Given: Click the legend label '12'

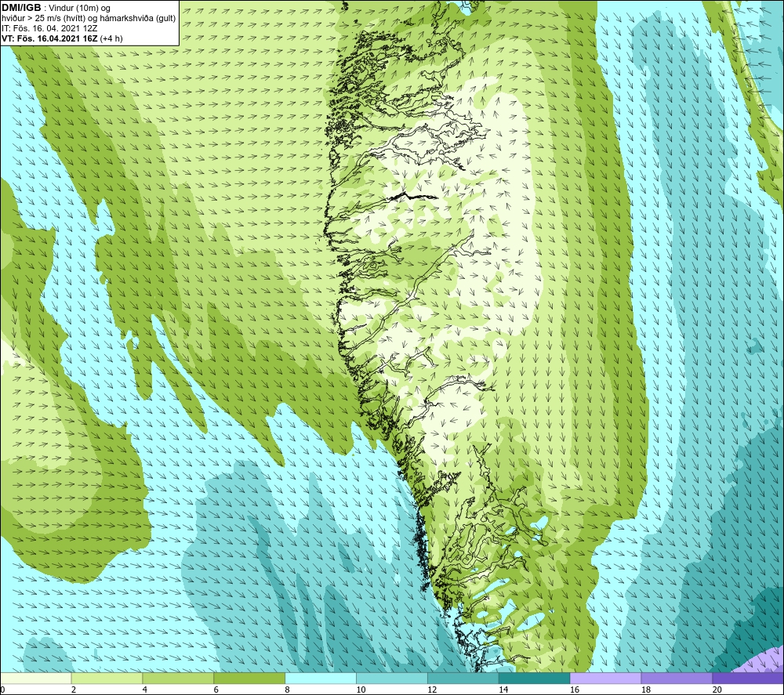Looking at the screenshot, I should [432, 690].
